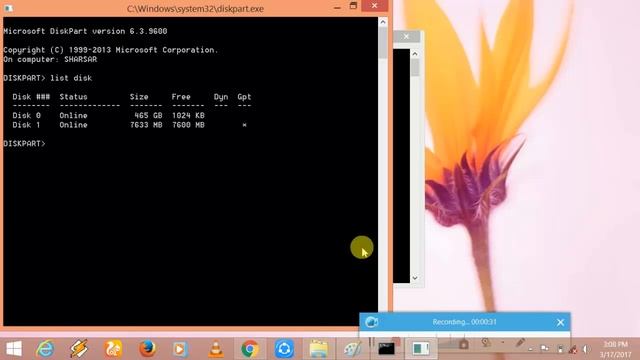640x360 pixels.
Task: Click the 'Status' column header
Action: click(73, 97)
